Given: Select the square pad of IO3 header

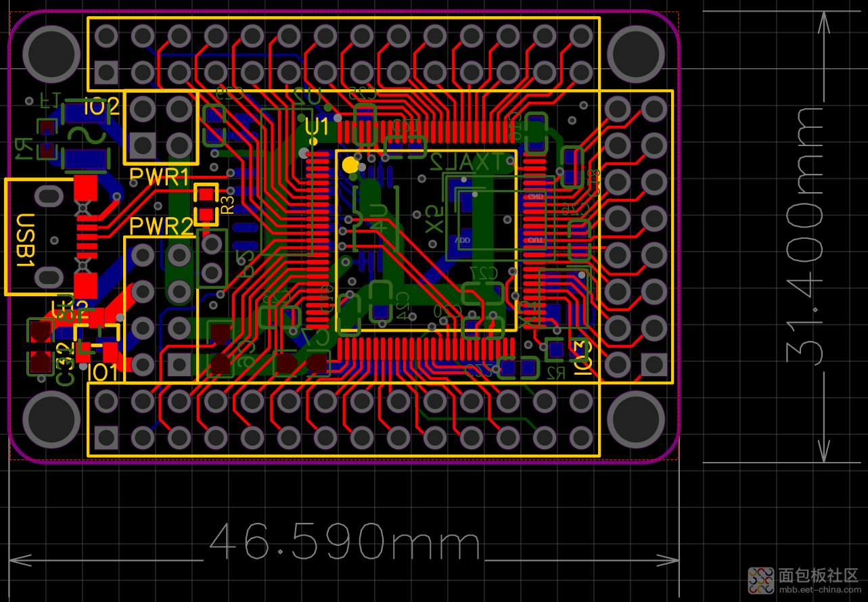Looking at the screenshot, I should pyautogui.click(x=654, y=365).
